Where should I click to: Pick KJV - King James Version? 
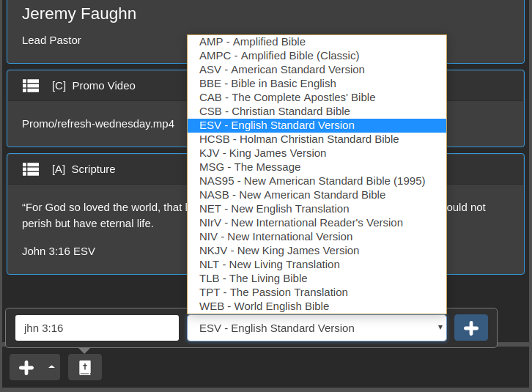tap(317, 153)
